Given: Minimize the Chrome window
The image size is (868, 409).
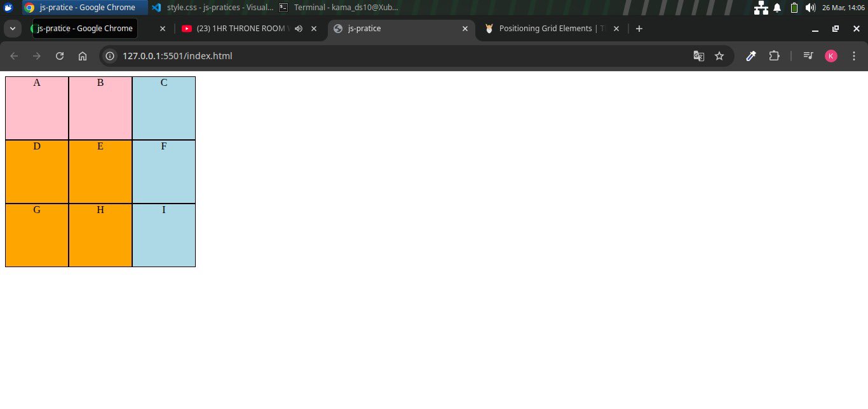Looking at the screenshot, I should click(x=815, y=29).
